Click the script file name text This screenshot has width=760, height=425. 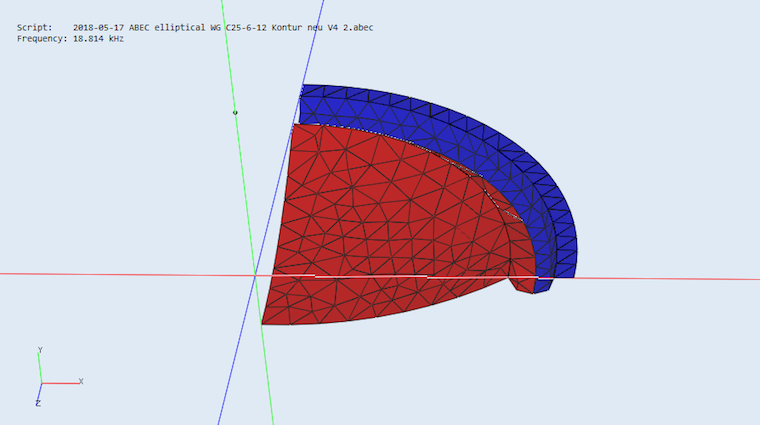[x=223, y=27]
